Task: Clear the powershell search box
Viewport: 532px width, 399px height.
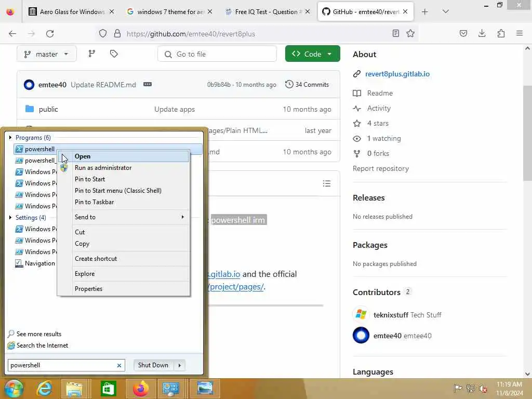Action: click(x=119, y=365)
